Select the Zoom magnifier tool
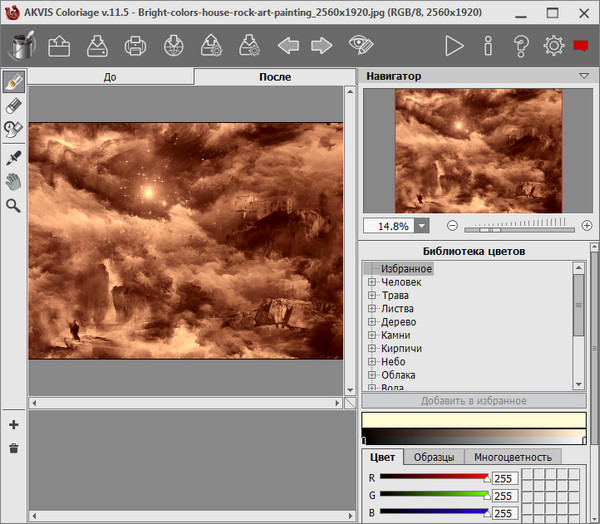Screen dimensions: 600x524 [x=14, y=205]
